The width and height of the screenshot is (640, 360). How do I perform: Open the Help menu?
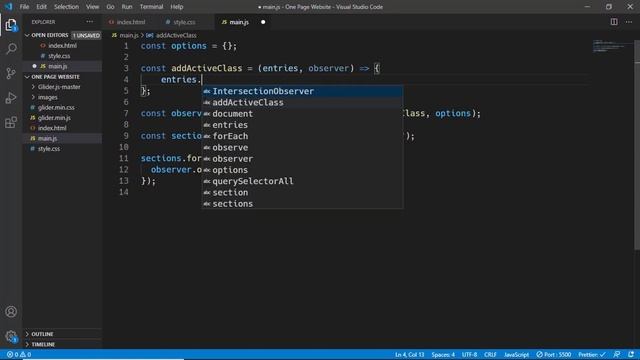[176, 7]
